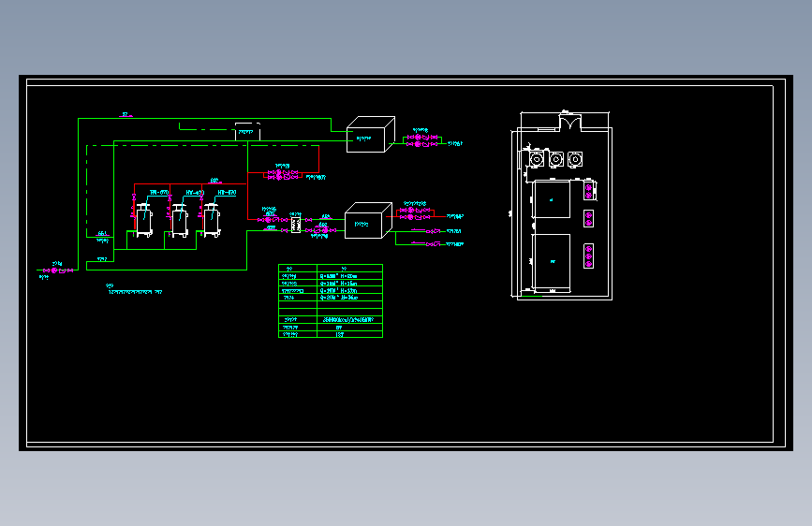This screenshot has height=526, width=812.
Task: Select the dashed white rectangle atop the schematic
Action: pos(247,131)
